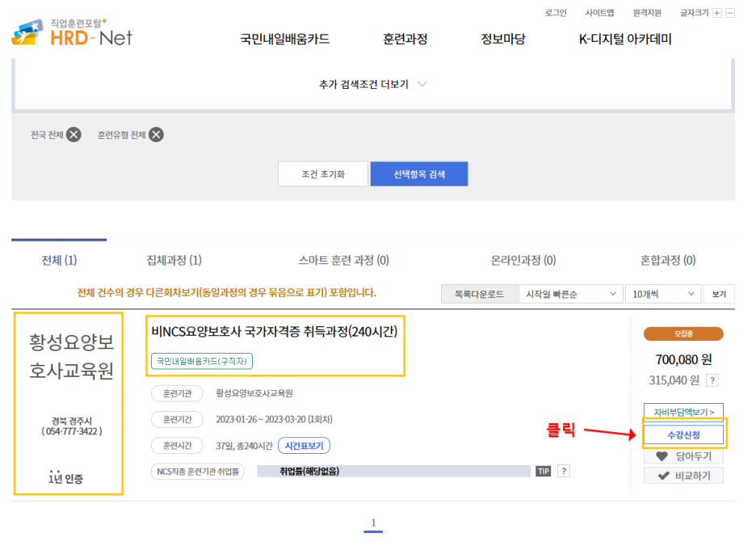756x554 pixels.
Task: Click the 황성요양보호사교육원 institution card
Action: tap(69, 404)
